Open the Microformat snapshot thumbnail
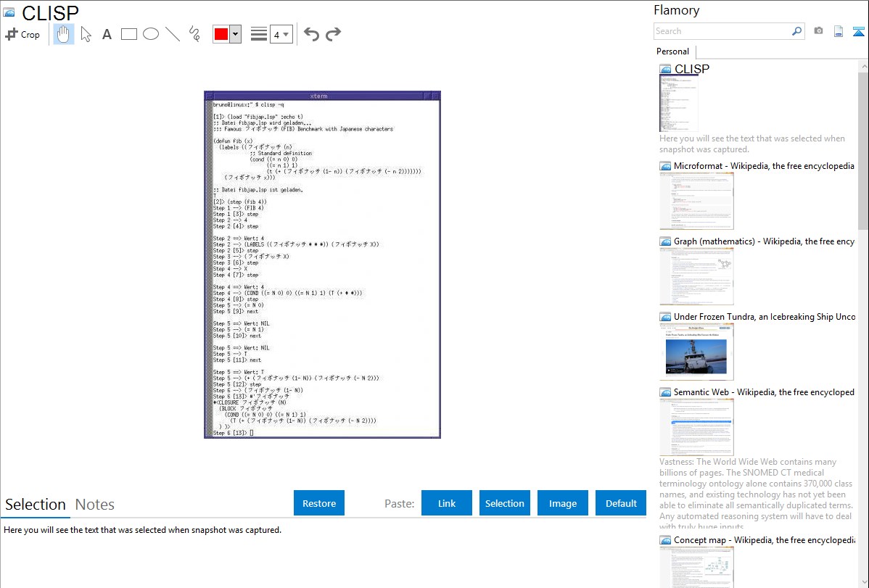The width and height of the screenshot is (869, 588). pyautogui.click(x=696, y=201)
